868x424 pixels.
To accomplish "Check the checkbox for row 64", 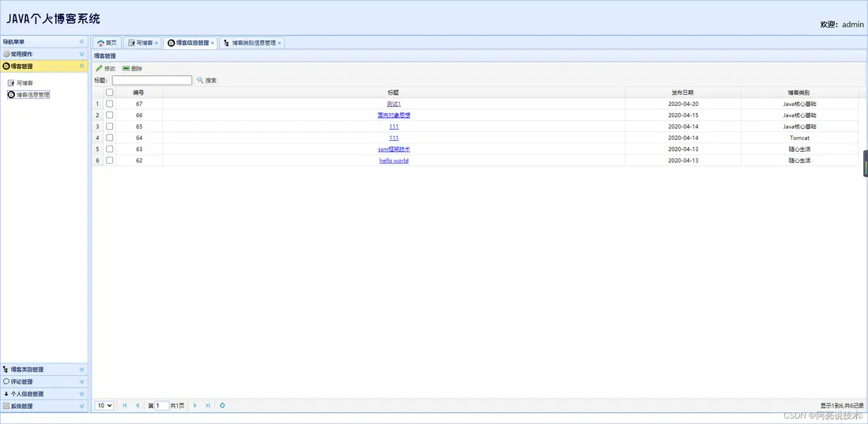I will click(110, 138).
